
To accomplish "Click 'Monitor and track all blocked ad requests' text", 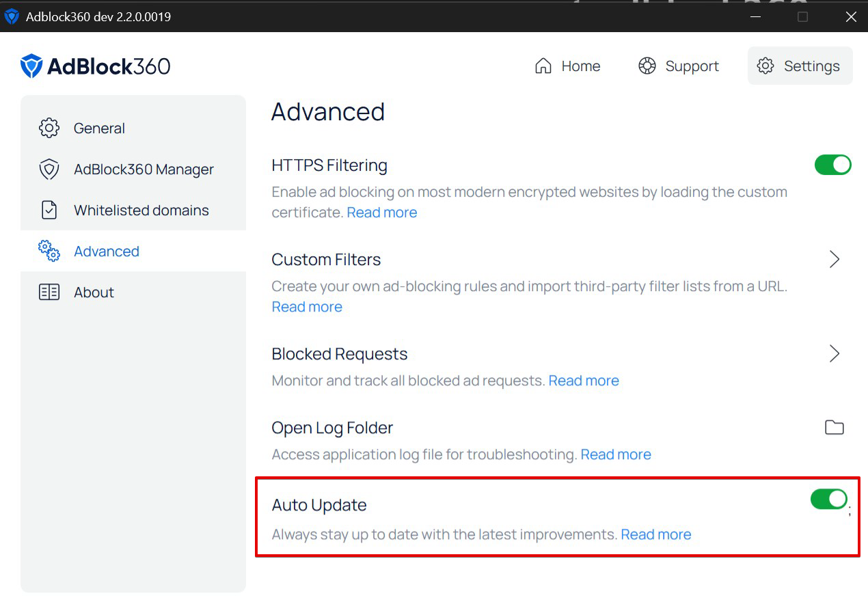I will [409, 381].
